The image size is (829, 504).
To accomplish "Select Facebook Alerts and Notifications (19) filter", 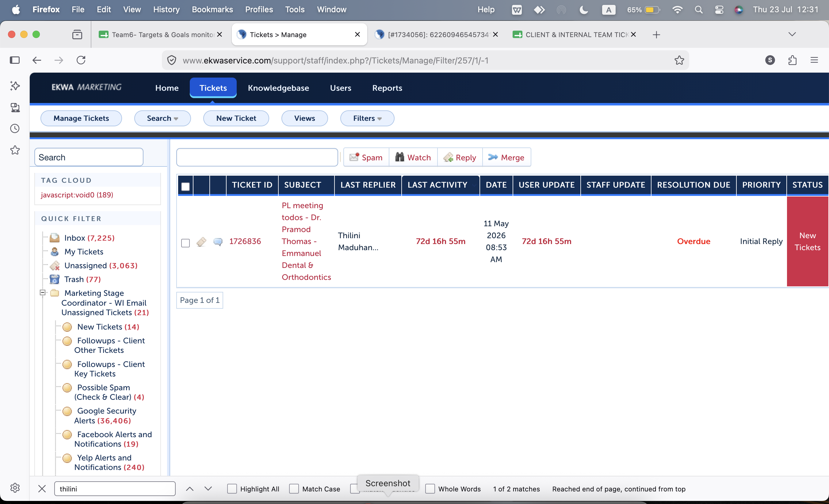I will [x=113, y=439].
